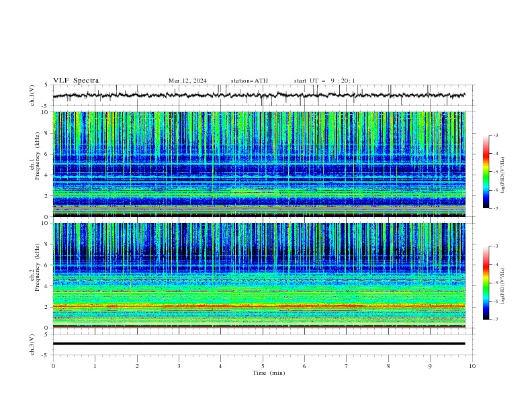Click the "-6" label on ch.2 colorbar
This screenshot has height=411, width=532.
click(x=495, y=301)
